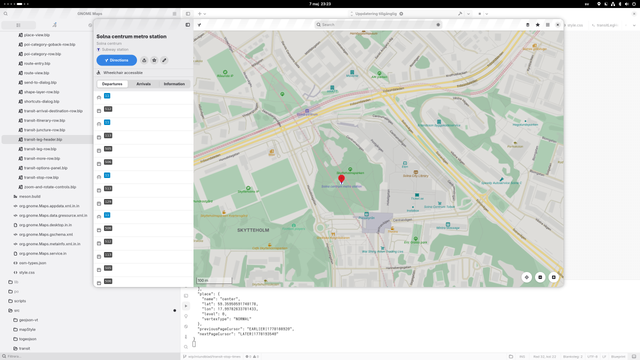640x360 pixels.
Task: Open transit-leg-header.blp in file tree
Action: click(x=43, y=140)
